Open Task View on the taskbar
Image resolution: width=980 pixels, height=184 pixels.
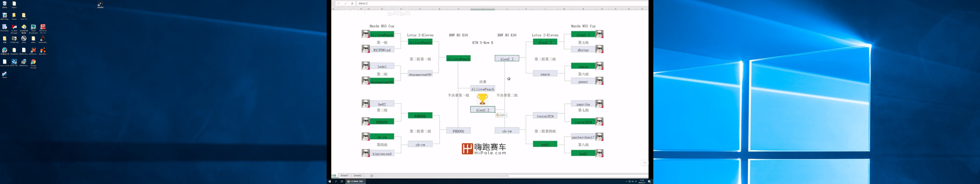(x=342, y=181)
